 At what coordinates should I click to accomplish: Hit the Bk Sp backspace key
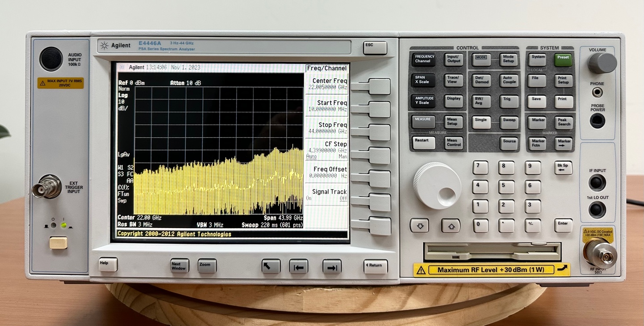563,168
